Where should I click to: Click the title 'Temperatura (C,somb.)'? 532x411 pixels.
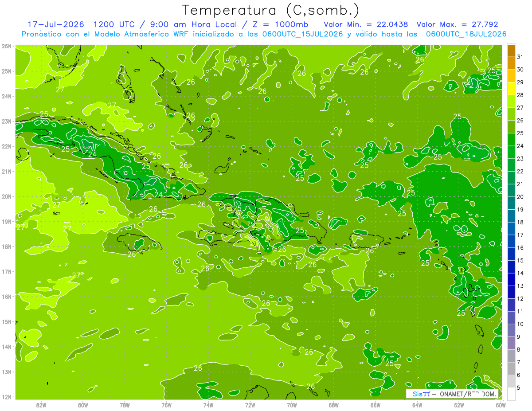(270, 10)
